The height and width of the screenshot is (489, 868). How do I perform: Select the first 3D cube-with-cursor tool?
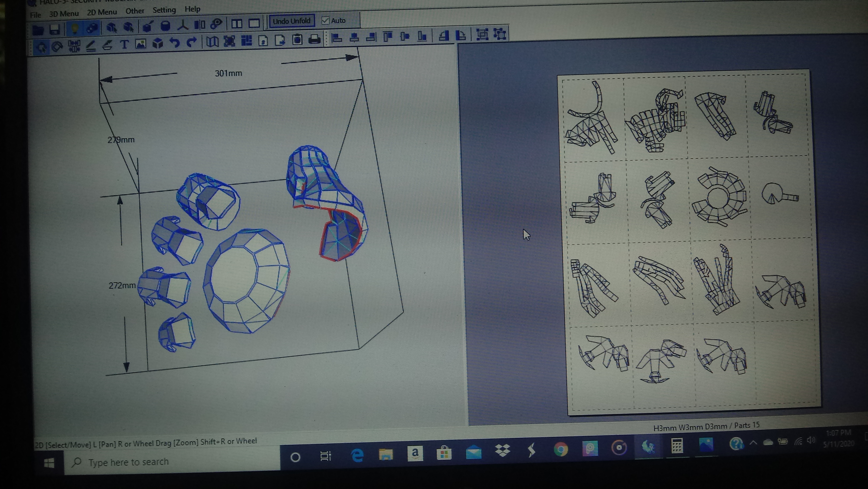(x=111, y=27)
